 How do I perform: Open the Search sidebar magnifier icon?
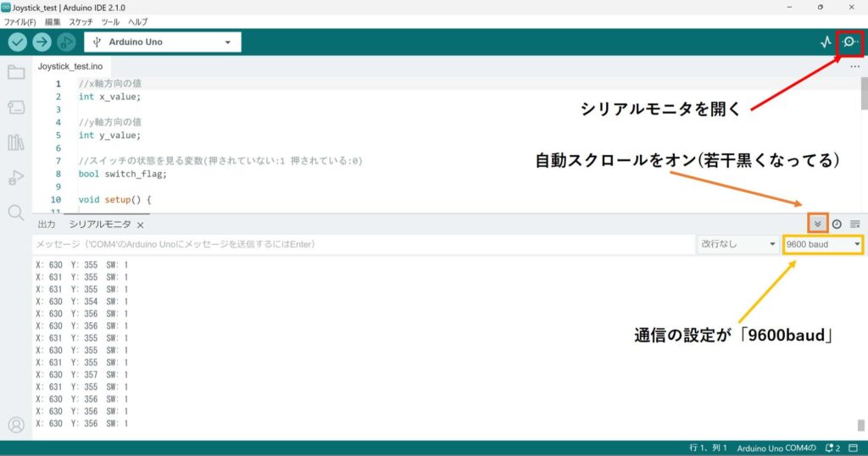pos(16,213)
